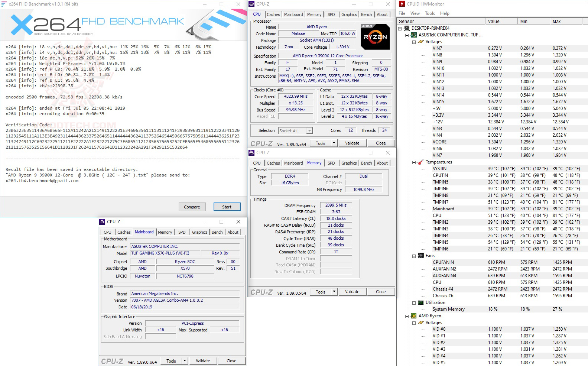
Task: Switch to Graphics tab in Mainboard CPU-Z window
Action: 200,232
